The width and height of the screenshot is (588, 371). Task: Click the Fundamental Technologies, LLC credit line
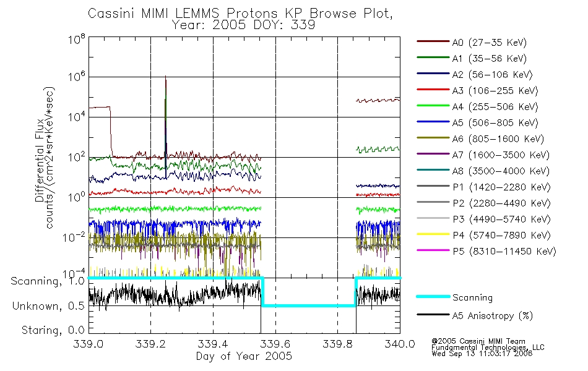[x=488, y=348]
